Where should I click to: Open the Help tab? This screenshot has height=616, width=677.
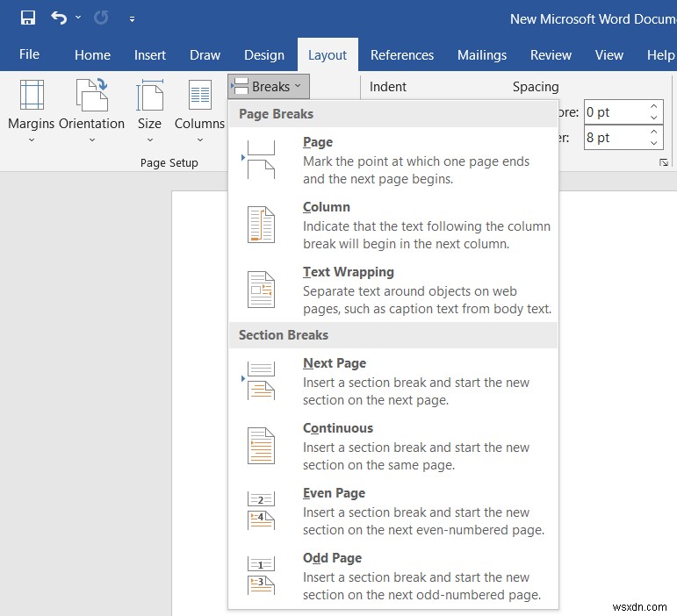coord(660,54)
